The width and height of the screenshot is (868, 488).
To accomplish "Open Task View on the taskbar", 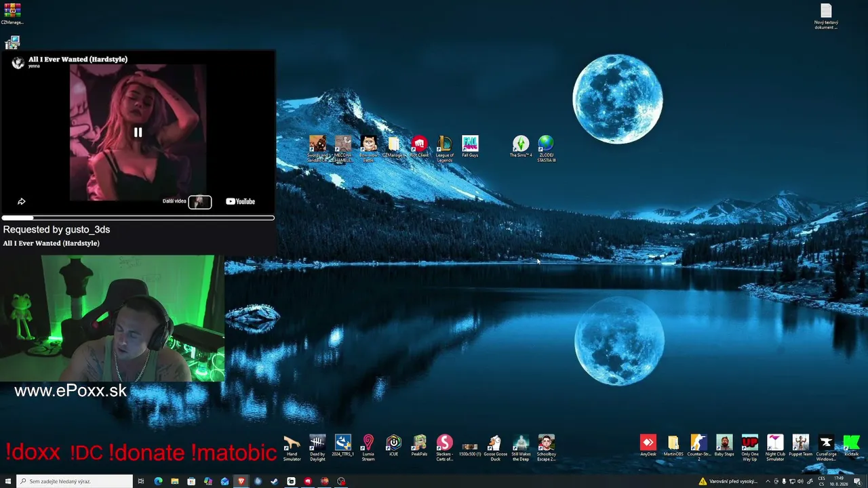I will pos(141,481).
